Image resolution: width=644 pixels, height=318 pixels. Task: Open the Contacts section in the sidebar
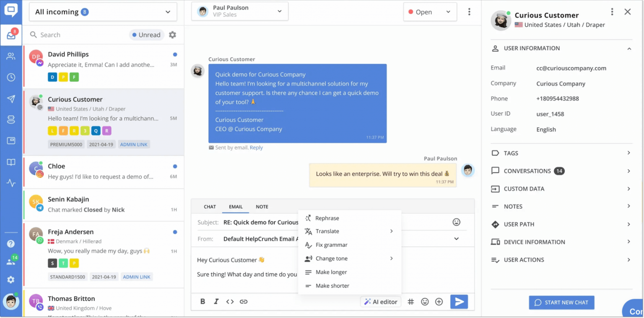tap(11, 57)
